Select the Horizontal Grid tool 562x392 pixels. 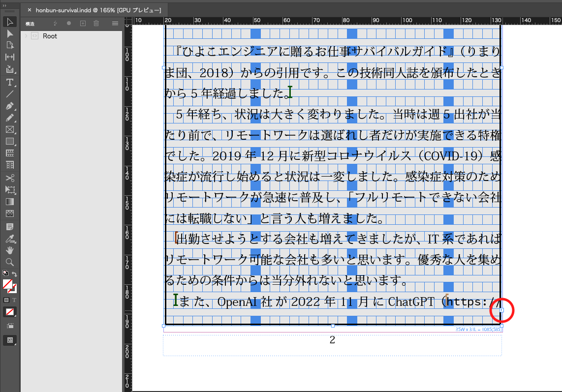click(10, 153)
